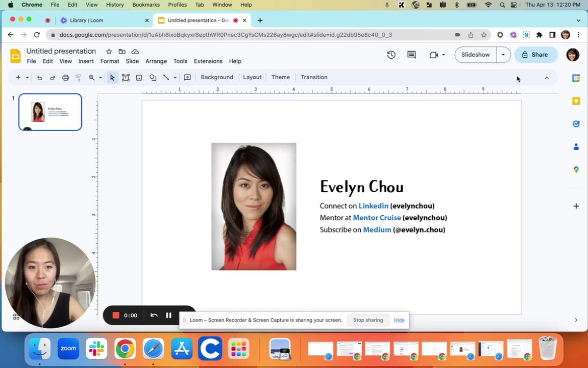588x368 pixels.
Task: Click the Untitled presentation title
Action: point(61,52)
